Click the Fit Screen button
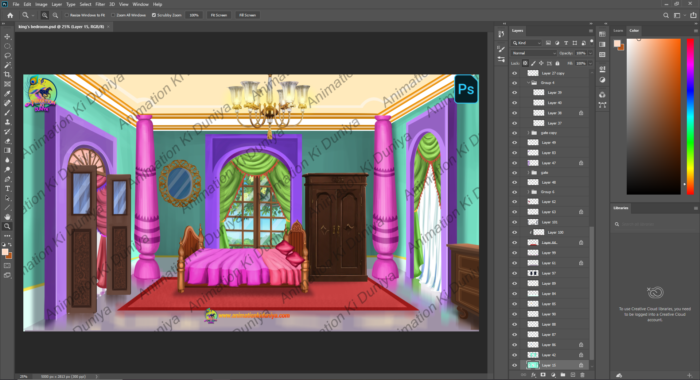This screenshot has width=700, height=380. (219, 15)
